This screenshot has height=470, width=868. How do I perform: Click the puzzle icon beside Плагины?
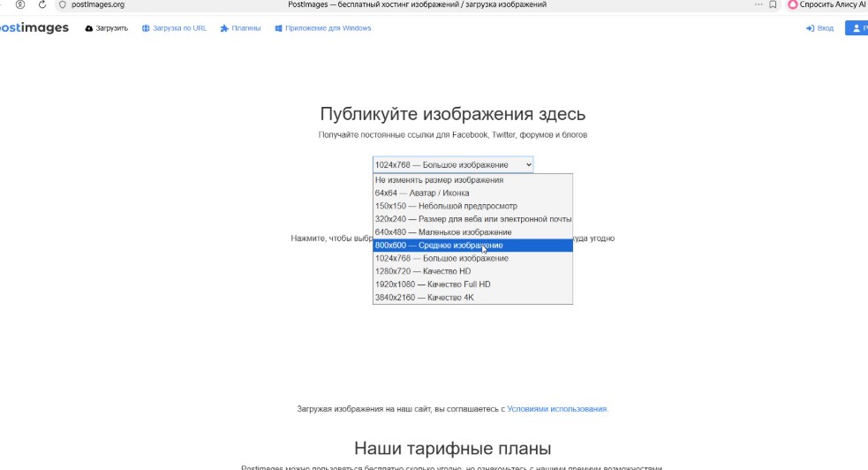[224, 28]
